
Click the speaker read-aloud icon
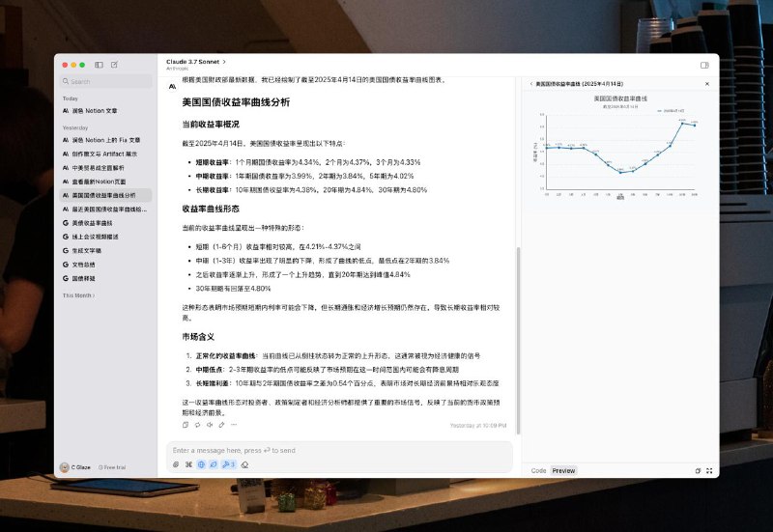click(209, 425)
